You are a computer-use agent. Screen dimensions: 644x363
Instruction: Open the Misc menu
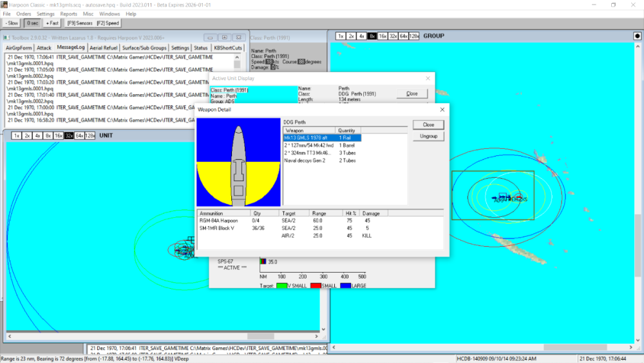click(88, 14)
